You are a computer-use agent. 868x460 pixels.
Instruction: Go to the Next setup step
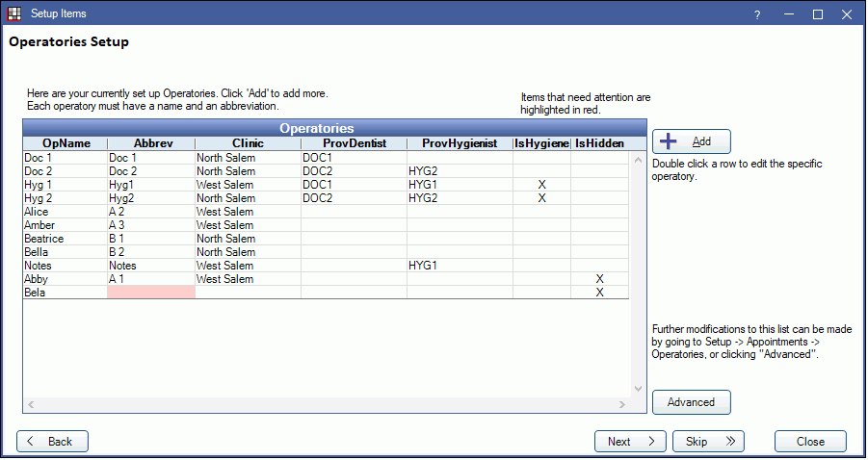[x=630, y=442]
